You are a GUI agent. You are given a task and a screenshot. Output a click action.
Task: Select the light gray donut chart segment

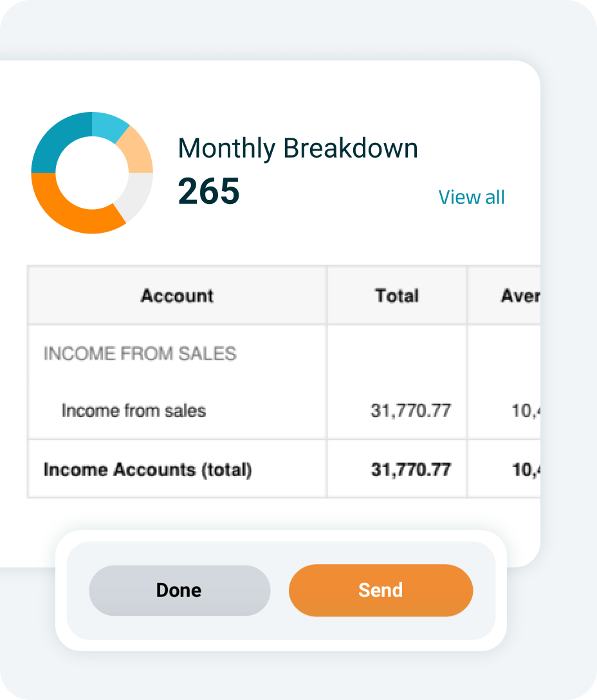(x=136, y=196)
